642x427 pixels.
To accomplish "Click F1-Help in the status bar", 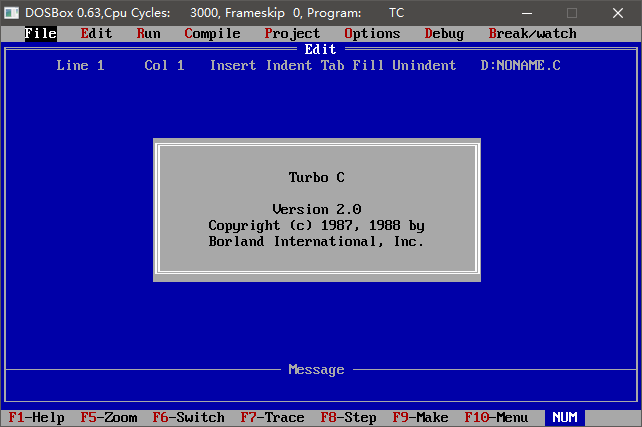I will pyautogui.click(x=36, y=417).
